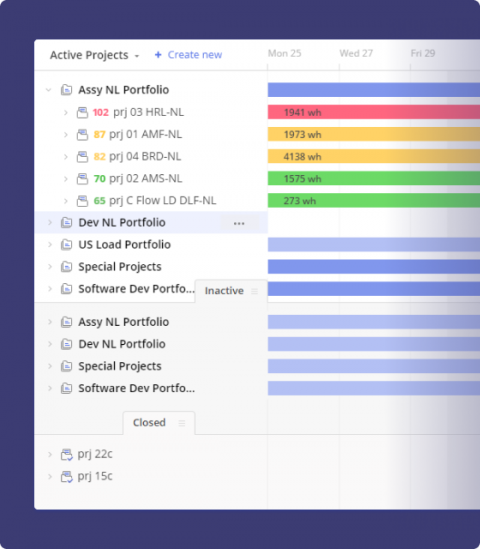The height and width of the screenshot is (549, 480).
Task: Expand the prj 01 AMF-NL project row
Action: click(65, 134)
